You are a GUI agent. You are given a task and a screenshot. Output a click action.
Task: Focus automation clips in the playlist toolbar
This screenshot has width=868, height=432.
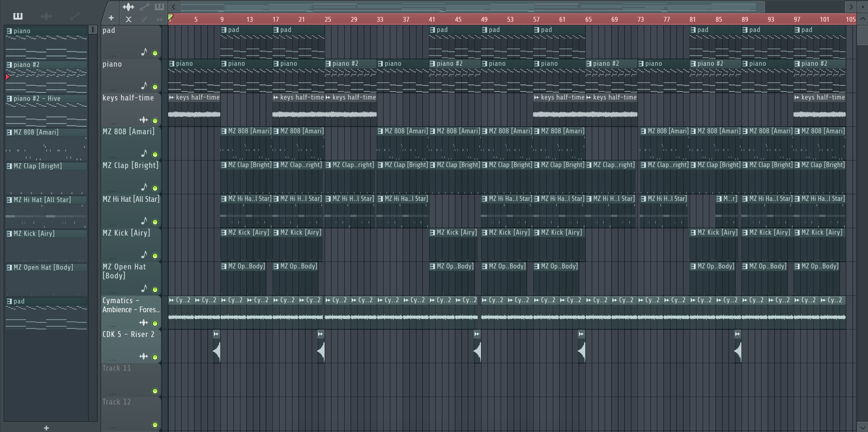pos(145,7)
